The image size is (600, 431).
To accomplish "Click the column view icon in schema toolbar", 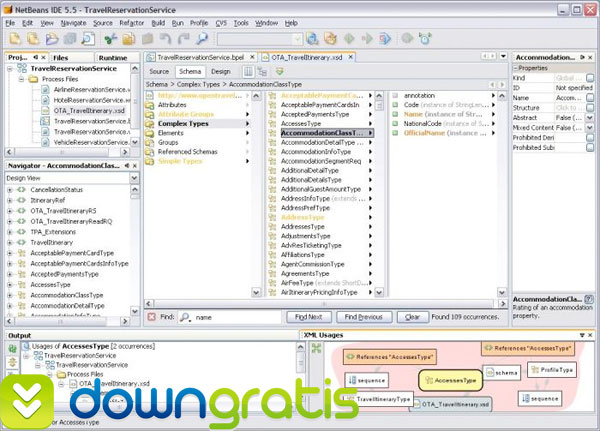I will (x=247, y=71).
